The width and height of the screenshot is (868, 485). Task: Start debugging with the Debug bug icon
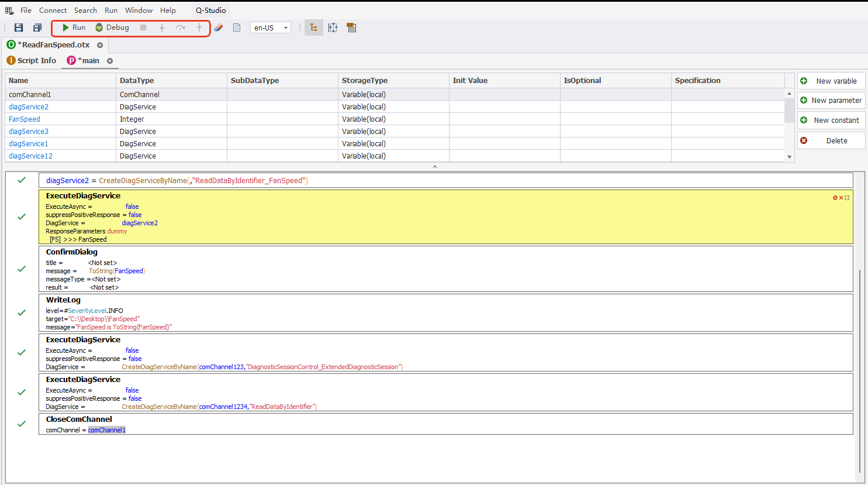pos(99,27)
